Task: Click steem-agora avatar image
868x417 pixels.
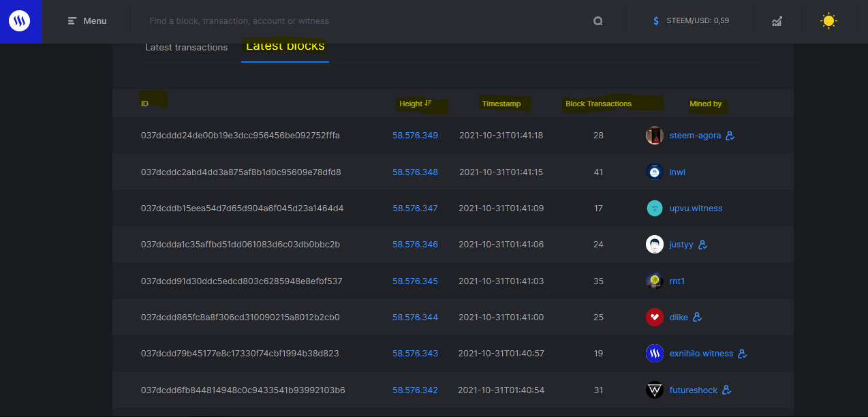Action: point(655,136)
